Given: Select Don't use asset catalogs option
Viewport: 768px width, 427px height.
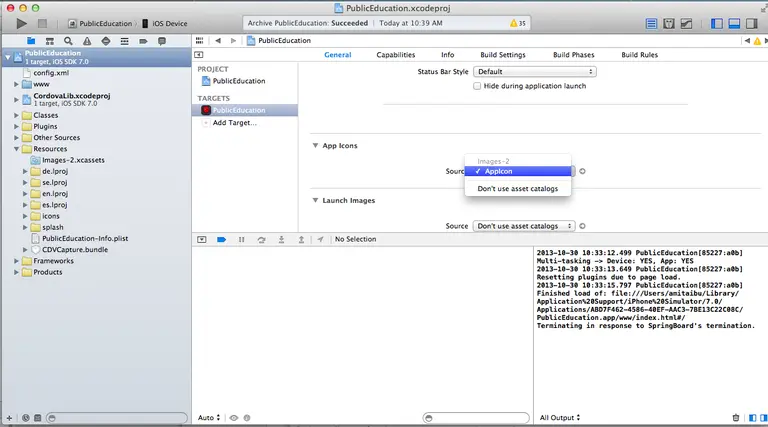Looking at the screenshot, I should pyautogui.click(x=518, y=189).
